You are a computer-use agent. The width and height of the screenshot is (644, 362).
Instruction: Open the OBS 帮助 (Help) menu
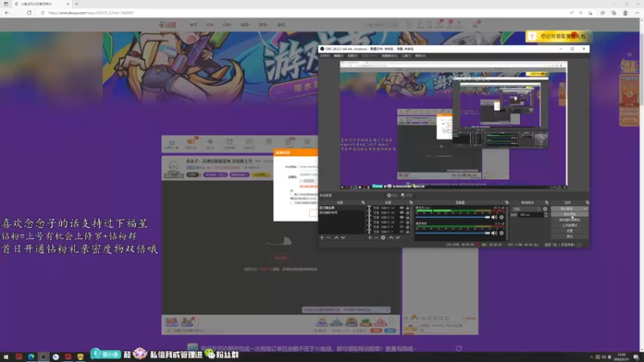(420, 56)
